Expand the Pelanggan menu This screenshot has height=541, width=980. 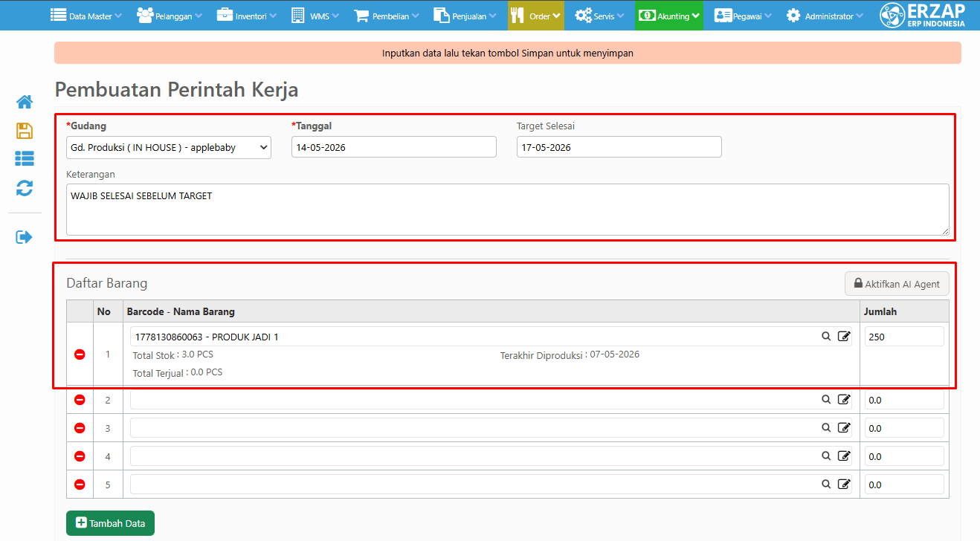coord(170,16)
